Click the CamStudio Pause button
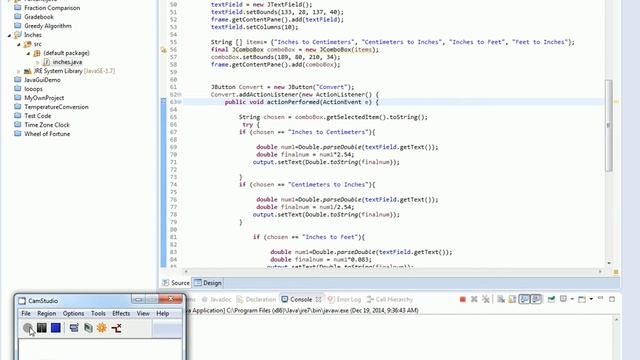Viewport: 640px width, 360px height. coord(42,328)
